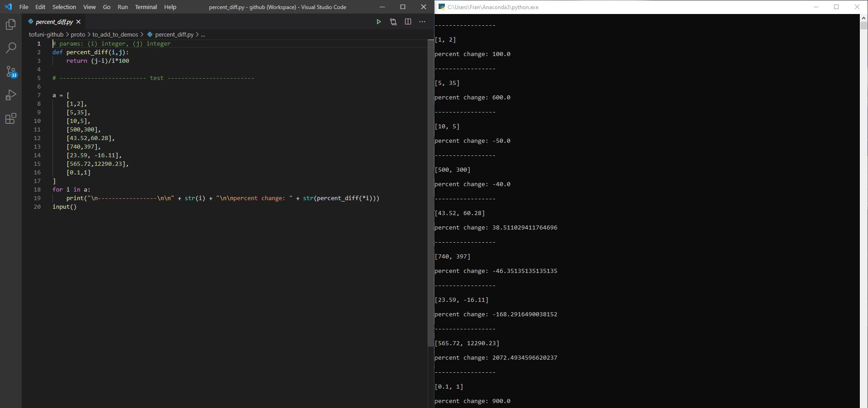
Task: Open the File menu
Action: tap(24, 7)
